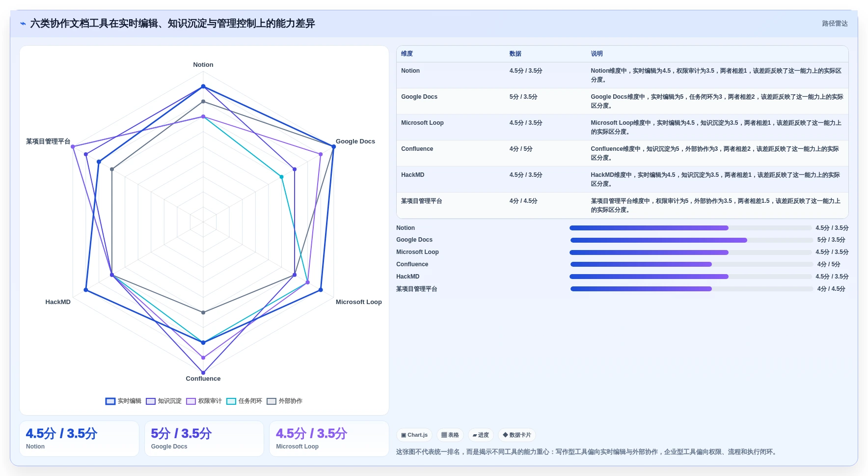
Task: Click the Confluence label in progress list
Action: pos(412,264)
